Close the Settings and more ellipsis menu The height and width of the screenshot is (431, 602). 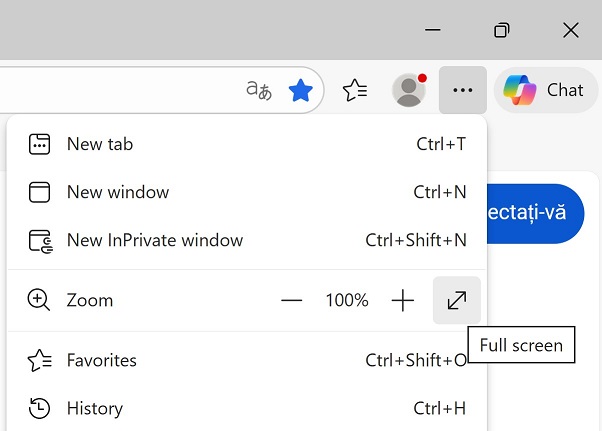click(x=462, y=90)
